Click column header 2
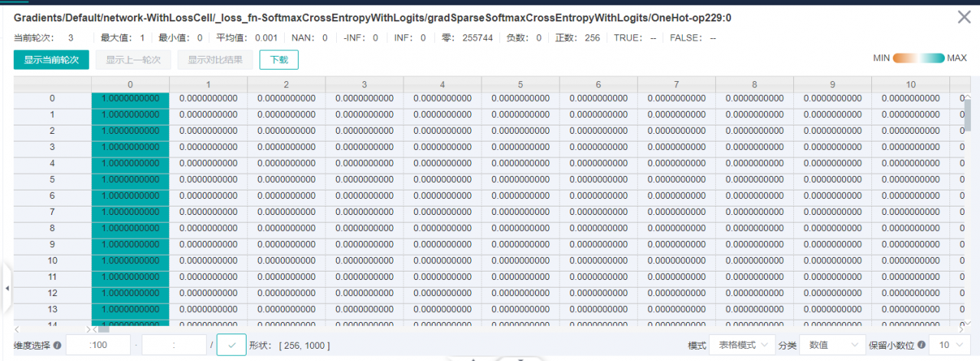This screenshot has height=361, width=980. 286,84
